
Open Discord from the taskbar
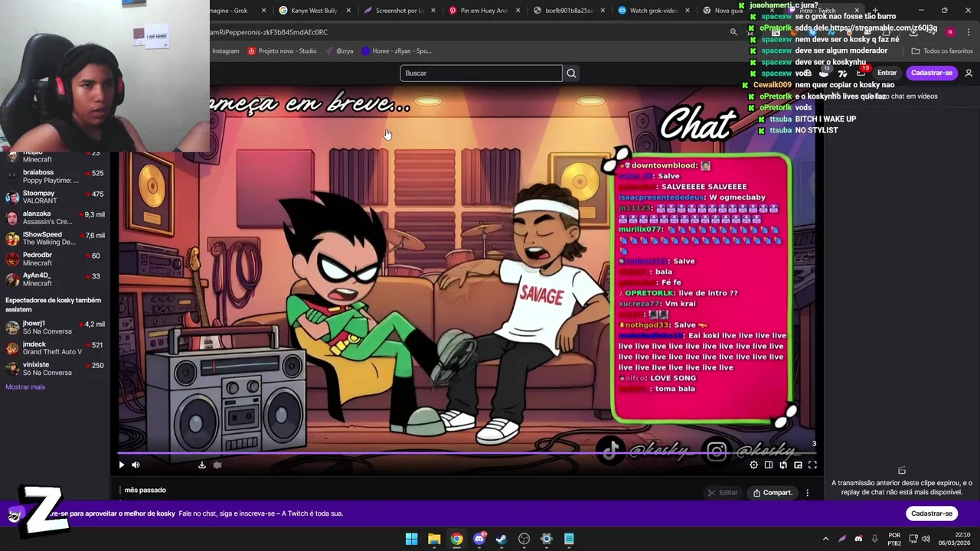tap(479, 539)
